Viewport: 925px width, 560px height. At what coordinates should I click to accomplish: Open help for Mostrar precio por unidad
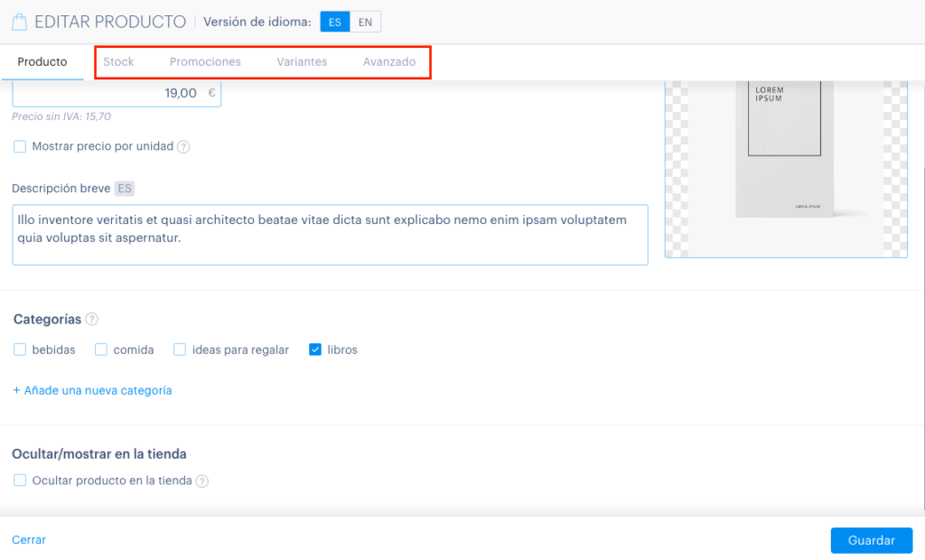(x=183, y=147)
